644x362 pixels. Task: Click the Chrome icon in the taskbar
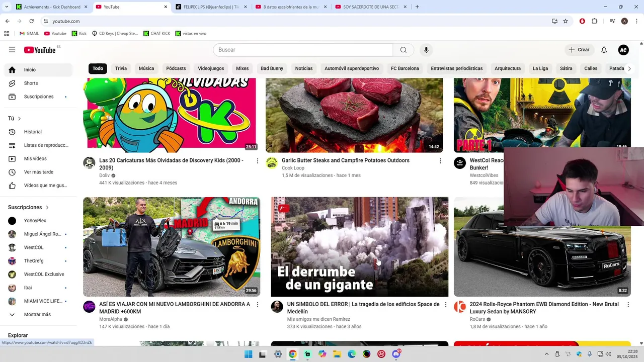tap(292, 354)
